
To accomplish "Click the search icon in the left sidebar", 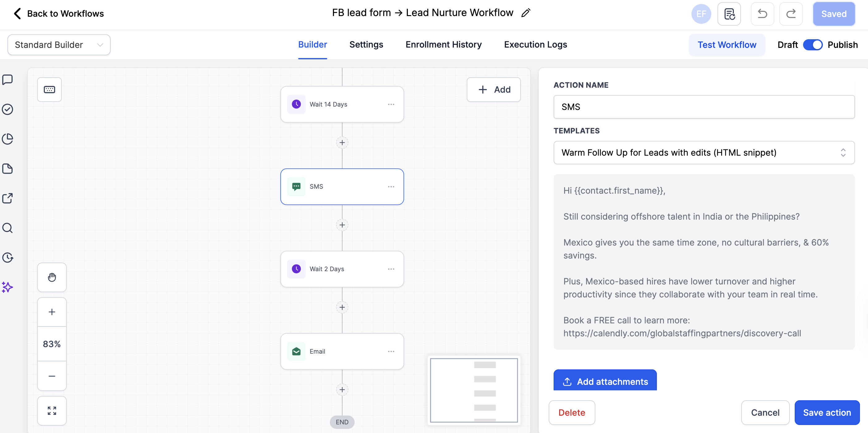I will 7,228.
